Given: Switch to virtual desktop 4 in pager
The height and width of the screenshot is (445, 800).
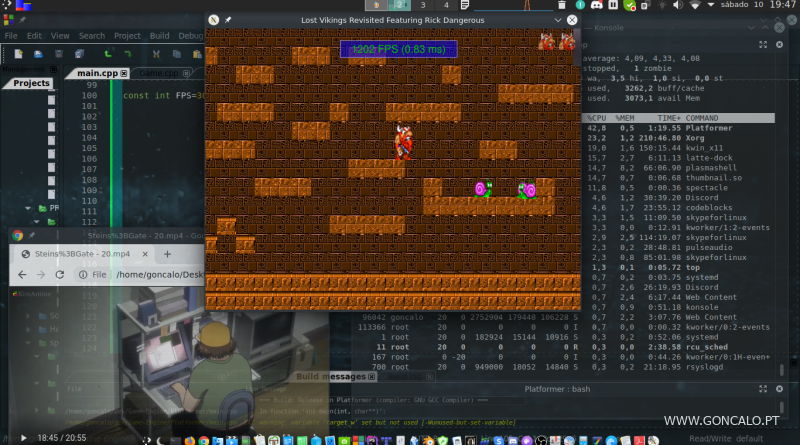Looking at the screenshot, I should point(446,5).
